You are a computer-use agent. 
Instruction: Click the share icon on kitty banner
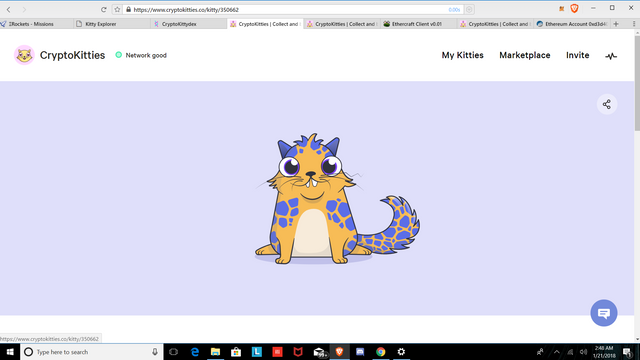607,104
